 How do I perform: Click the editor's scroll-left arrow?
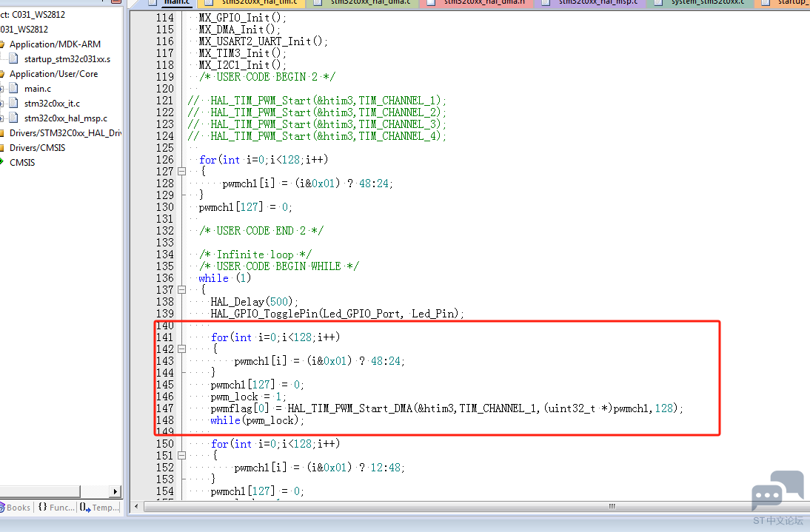[136, 506]
